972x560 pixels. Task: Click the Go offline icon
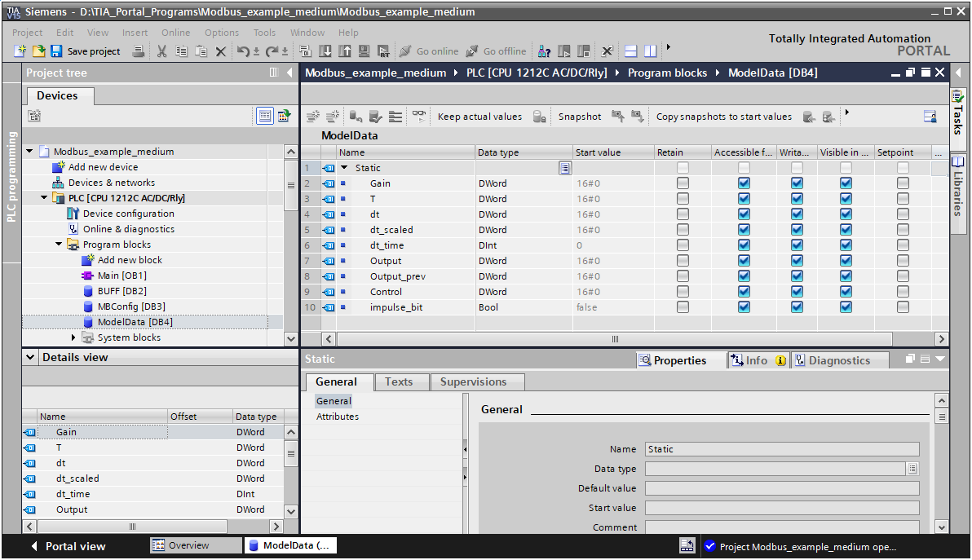[471, 51]
